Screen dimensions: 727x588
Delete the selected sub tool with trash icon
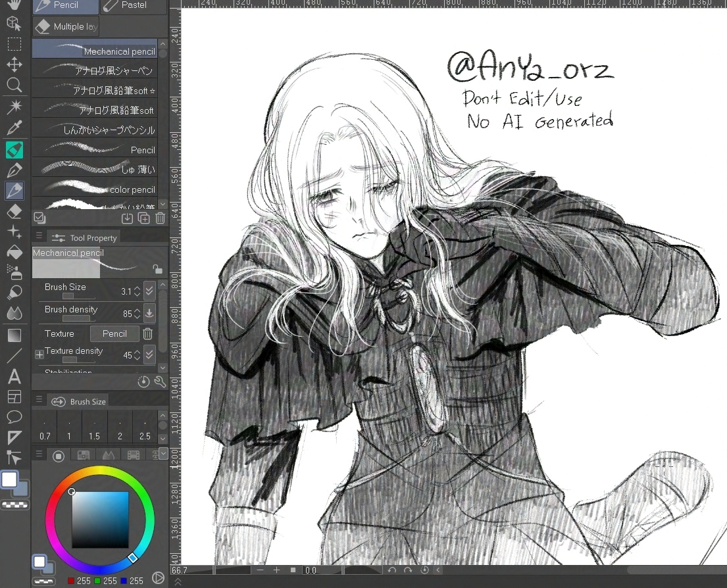160,218
